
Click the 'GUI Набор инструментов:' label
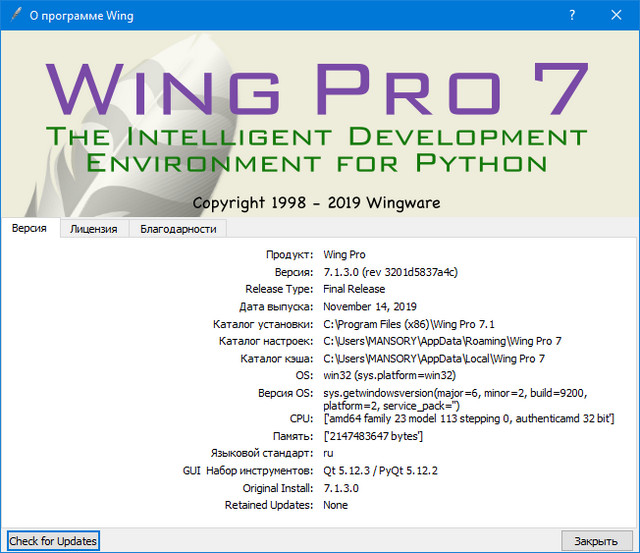tap(248, 471)
